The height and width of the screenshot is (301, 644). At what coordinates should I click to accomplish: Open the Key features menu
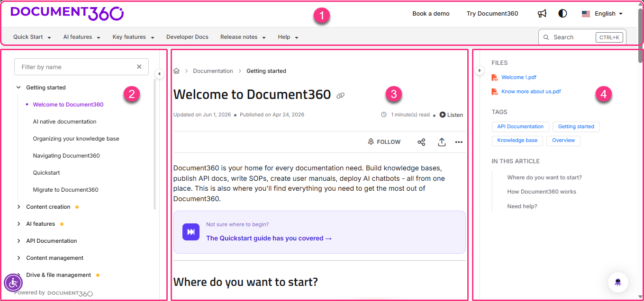click(134, 37)
